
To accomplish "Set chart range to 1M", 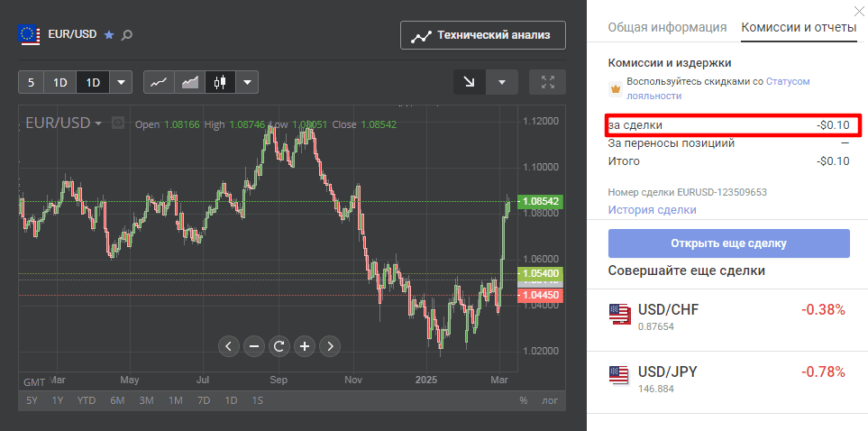I will pos(176,400).
